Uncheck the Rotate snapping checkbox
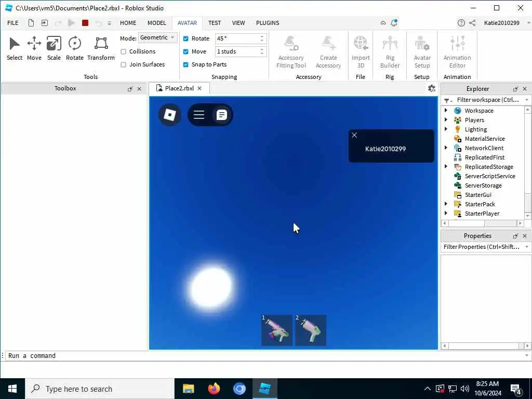 [x=185, y=38]
